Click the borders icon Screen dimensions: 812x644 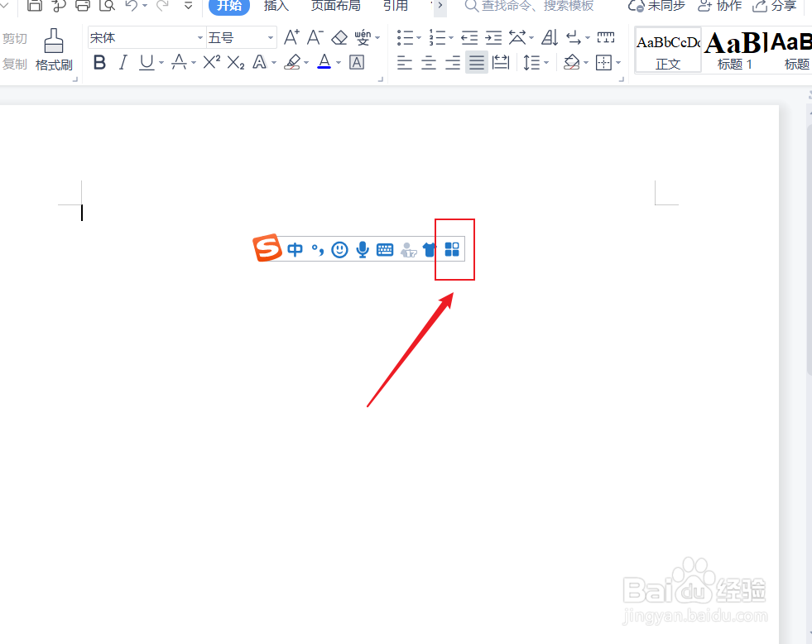click(x=603, y=63)
